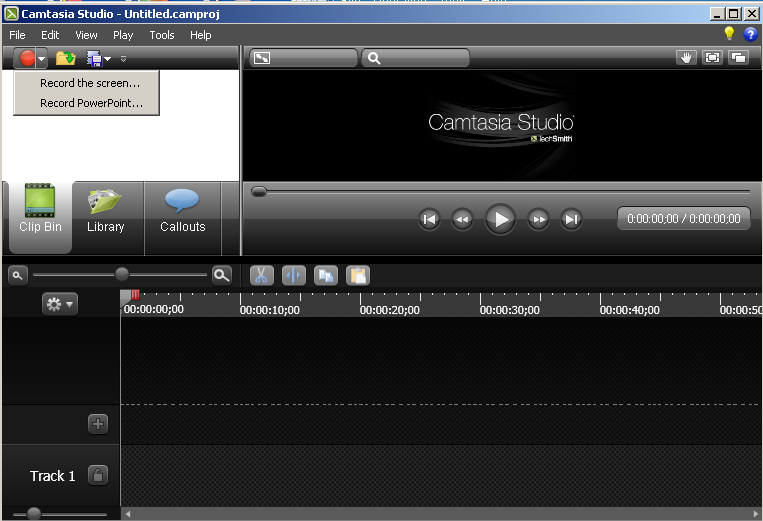Click the Split tool icon
Screen dimensions: 763x521
(294, 276)
